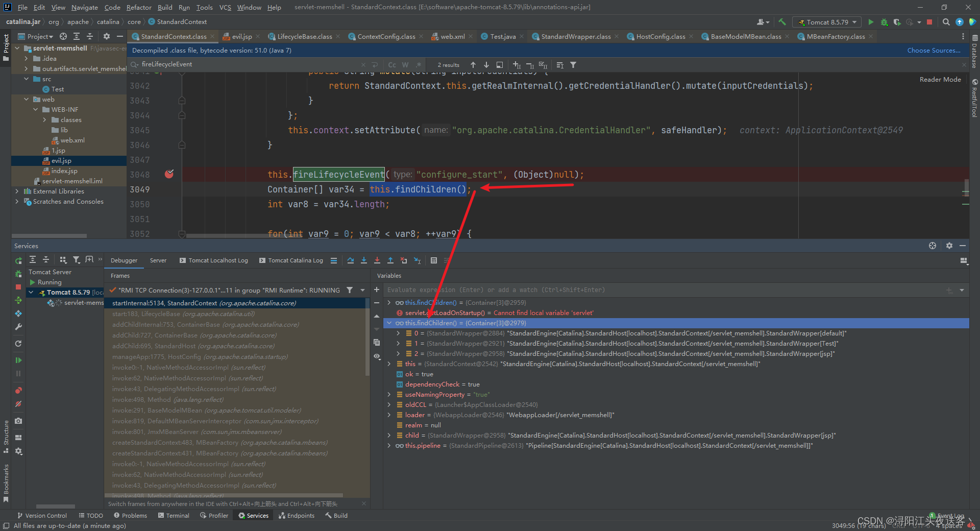Toggle View Breakpoints red circles icon
The height and width of the screenshot is (531, 980).
(18, 391)
